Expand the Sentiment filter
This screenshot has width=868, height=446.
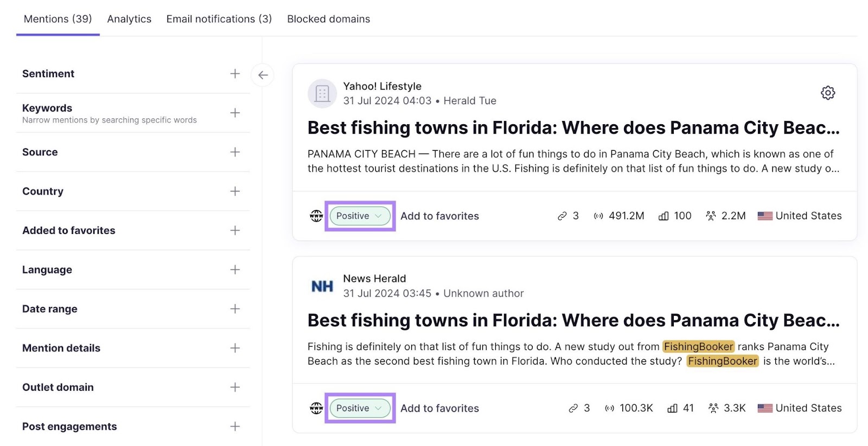click(x=234, y=74)
